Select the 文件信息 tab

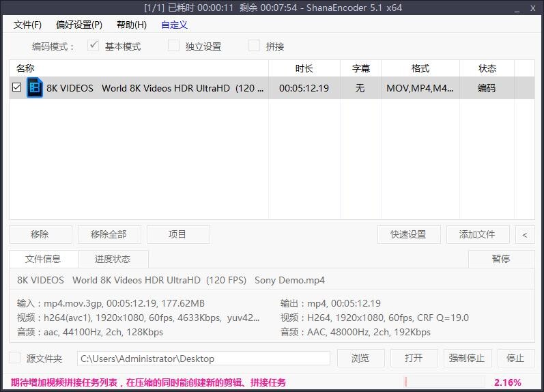(43, 259)
